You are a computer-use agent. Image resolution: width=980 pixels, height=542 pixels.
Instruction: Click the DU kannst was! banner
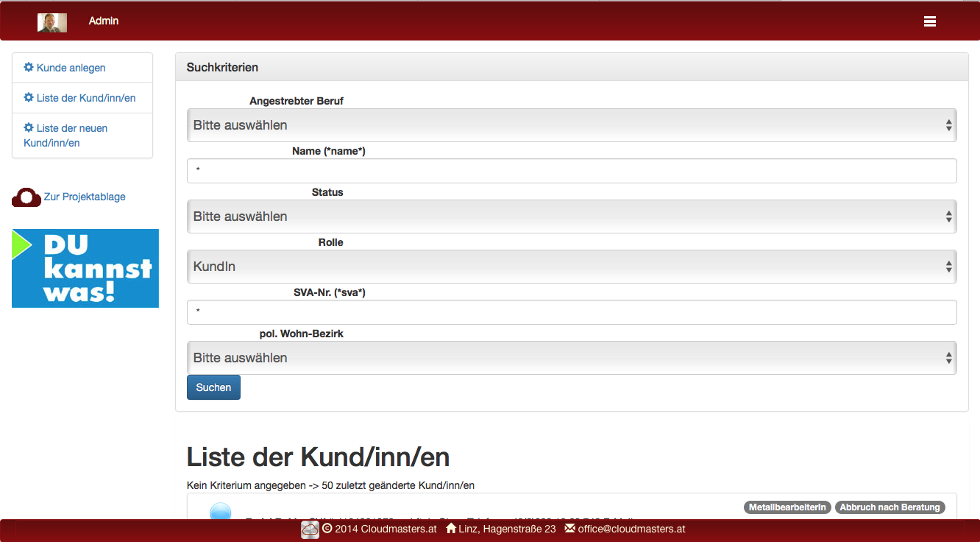[85, 268]
